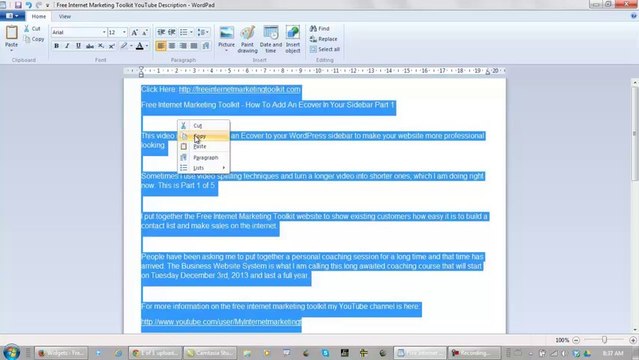Open the Customize Quick Access Toolbar arrow
Image resolution: width=639 pixels, height=360 pixels.
48,5
